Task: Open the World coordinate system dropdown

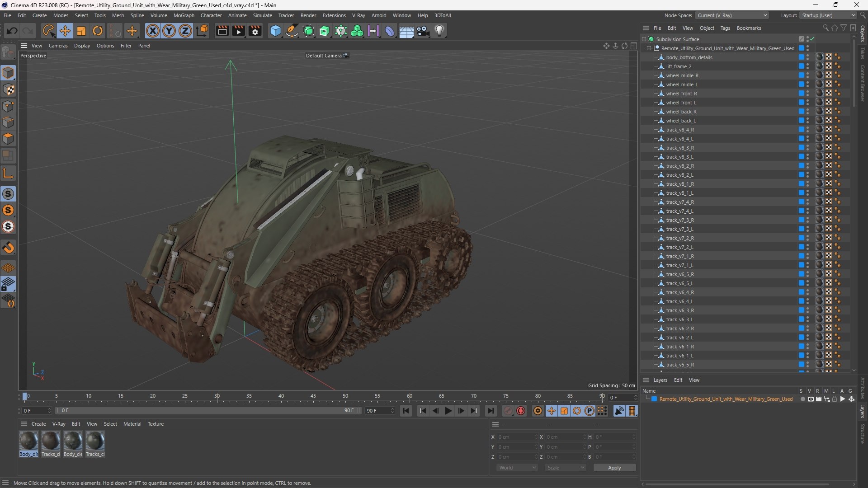Action: coord(517,468)
